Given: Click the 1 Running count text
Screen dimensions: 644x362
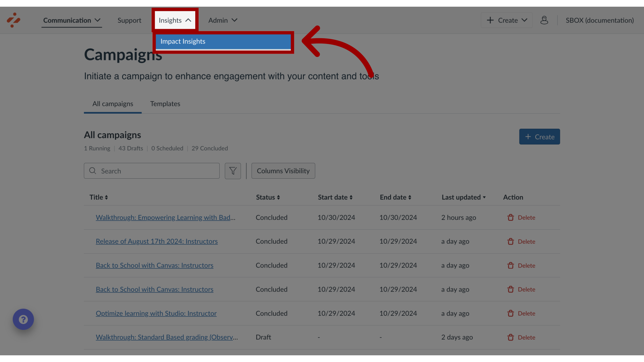Looking at the screenshot, I should pyautogui.click(x=97, y=148).
